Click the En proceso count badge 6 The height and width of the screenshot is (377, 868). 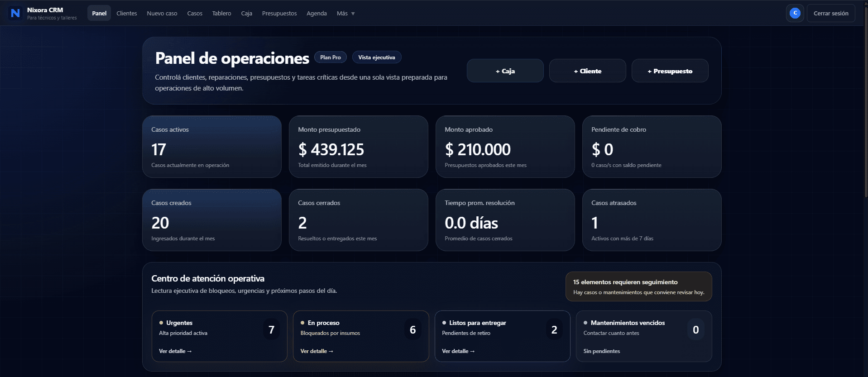[412, 329]
